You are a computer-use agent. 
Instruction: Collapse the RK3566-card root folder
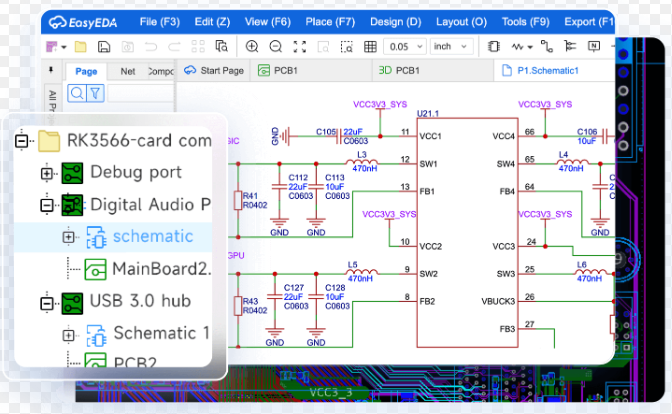[22, 141]
